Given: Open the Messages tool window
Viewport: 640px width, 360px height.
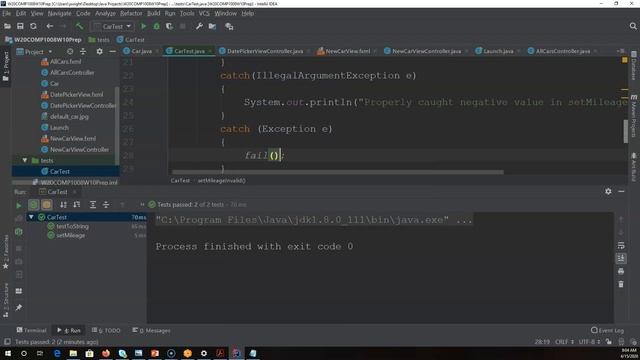Looking at the screenshot, I should click(151, 330).
